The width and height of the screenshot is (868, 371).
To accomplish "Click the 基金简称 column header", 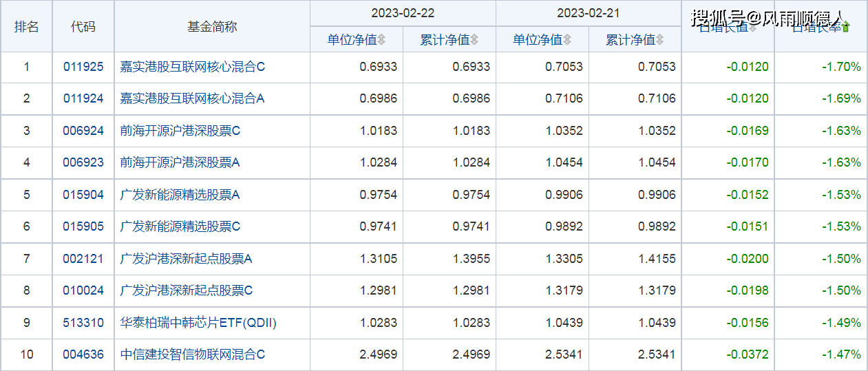I will pos(212,26).
